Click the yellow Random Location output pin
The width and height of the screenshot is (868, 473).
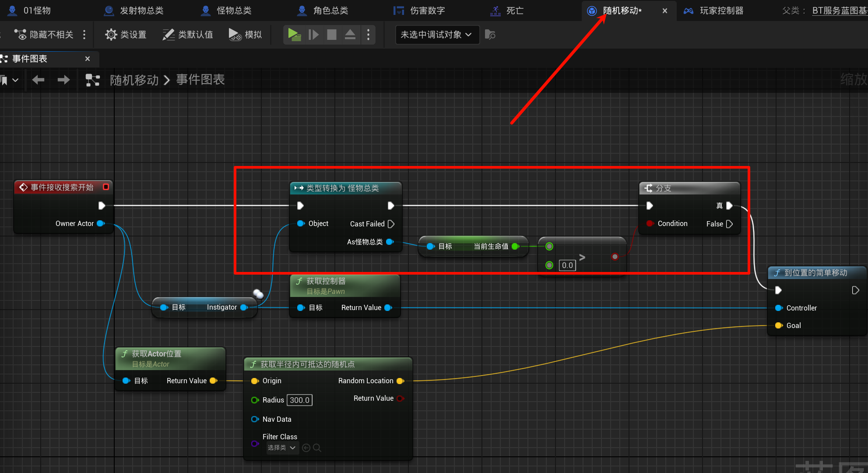click(400, 381)
